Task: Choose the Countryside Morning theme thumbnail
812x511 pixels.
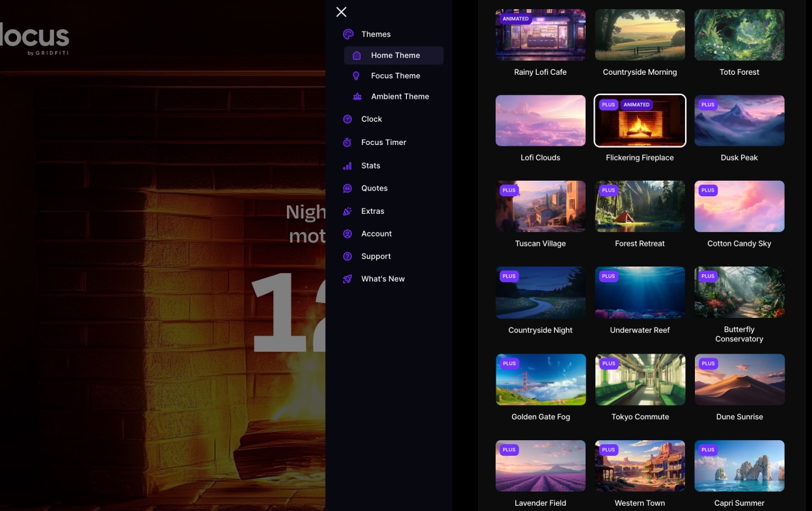Action: point(640,35)
